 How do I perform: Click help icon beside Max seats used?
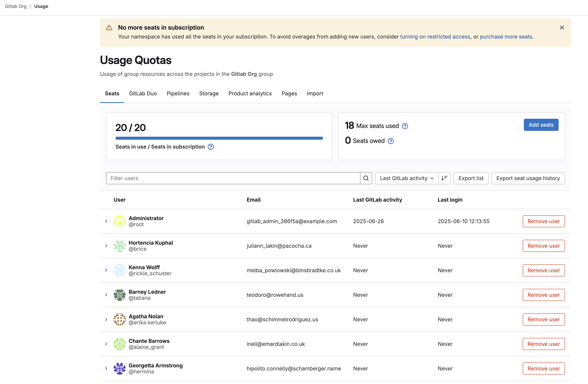pyautogui.click(x=405, y=126)
